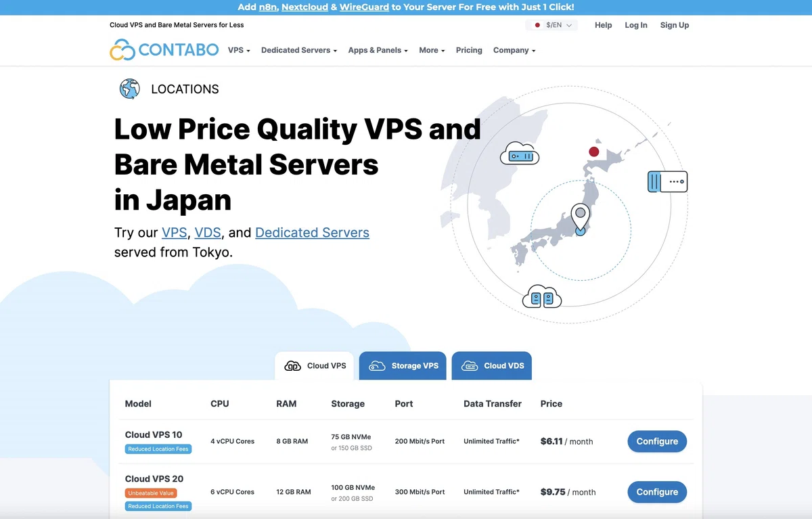Screen dimensions: 812x519
Task: Click Sign Up
Action: (x=675, y=25)
